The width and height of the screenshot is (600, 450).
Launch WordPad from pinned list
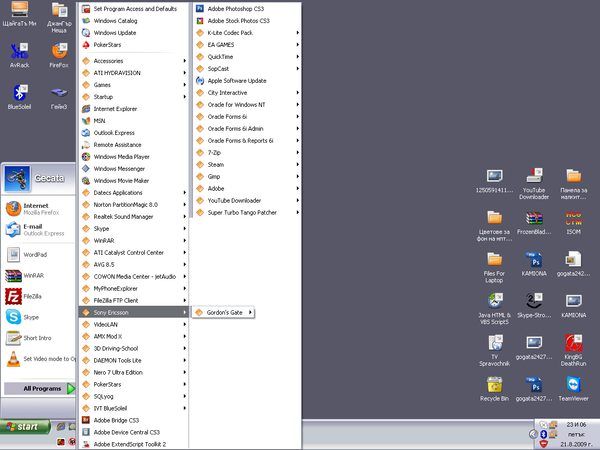[38, 255]
